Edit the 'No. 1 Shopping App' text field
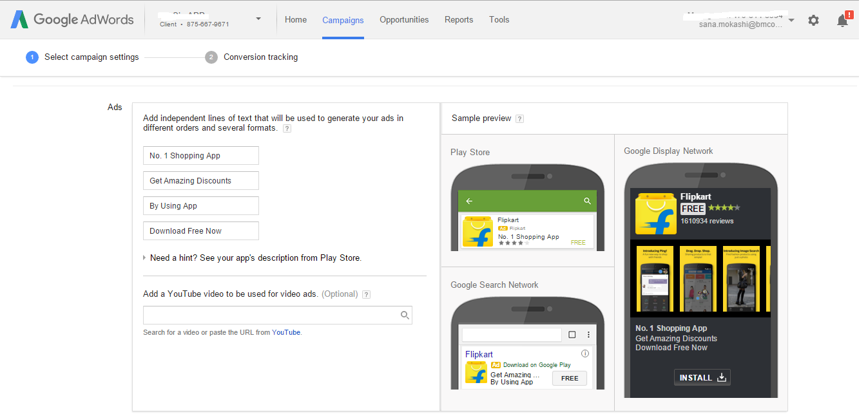 201,156
